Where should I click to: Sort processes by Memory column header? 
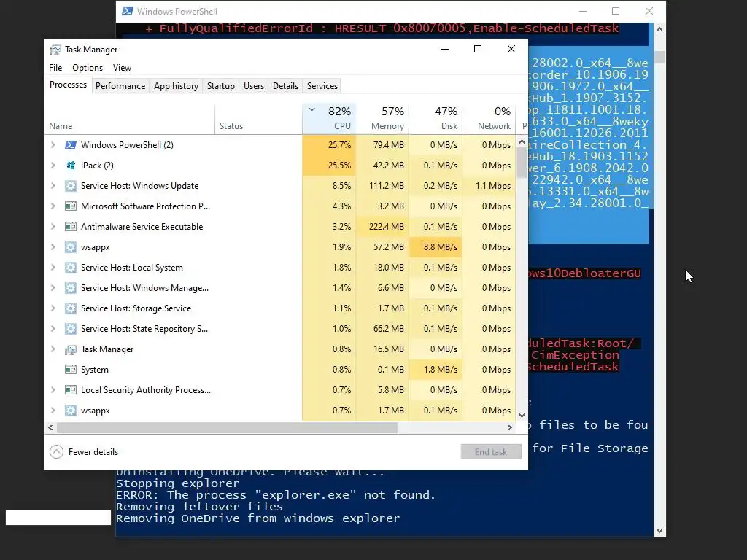(382, 118)
